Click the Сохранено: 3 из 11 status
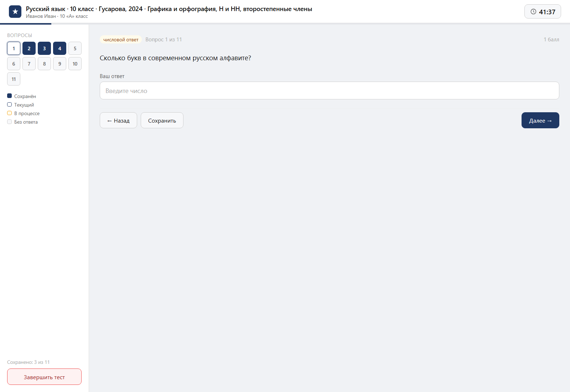Image resolution: width=570 pixels, height=392 pixels. click(x=28, y=362)
